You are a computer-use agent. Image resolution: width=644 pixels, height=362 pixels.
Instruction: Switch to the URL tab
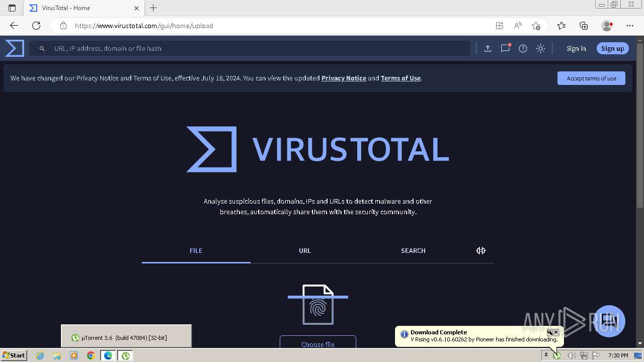pos(305,250)
